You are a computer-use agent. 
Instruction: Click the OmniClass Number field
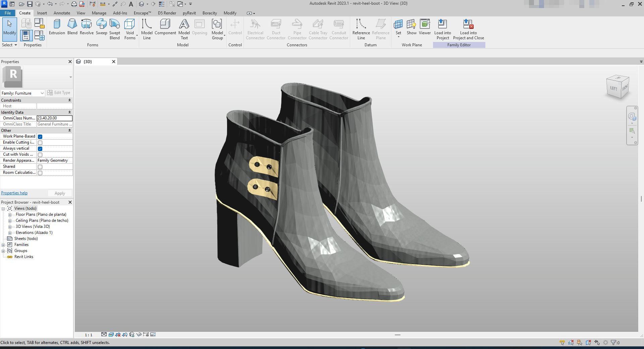[54, 118]
